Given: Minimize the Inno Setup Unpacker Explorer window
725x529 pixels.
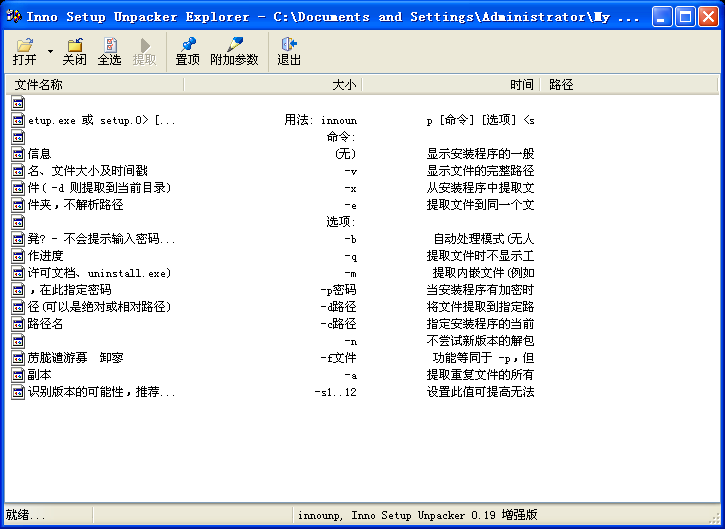Looking at the screenshot, I should [662, 17].
